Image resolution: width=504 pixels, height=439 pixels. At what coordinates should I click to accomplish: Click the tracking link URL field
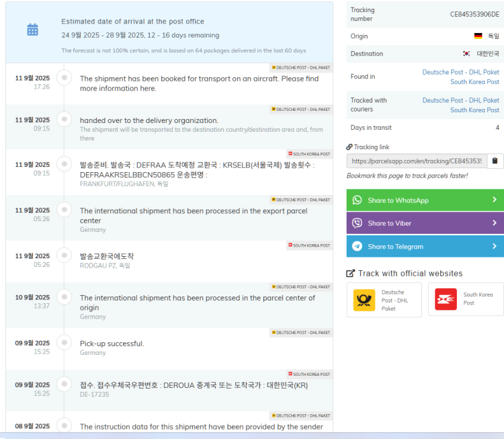(x=417, y=161)
